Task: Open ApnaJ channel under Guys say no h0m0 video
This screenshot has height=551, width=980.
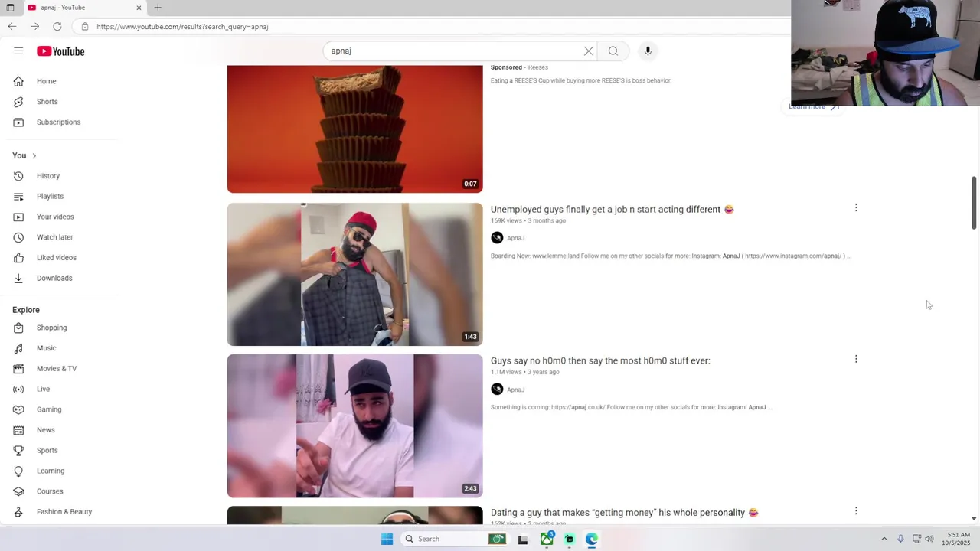Action: coord(515,390)
